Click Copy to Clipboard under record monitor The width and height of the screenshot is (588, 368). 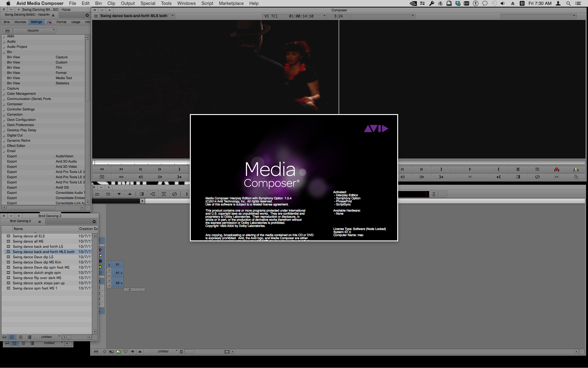(x=576, y=177)
